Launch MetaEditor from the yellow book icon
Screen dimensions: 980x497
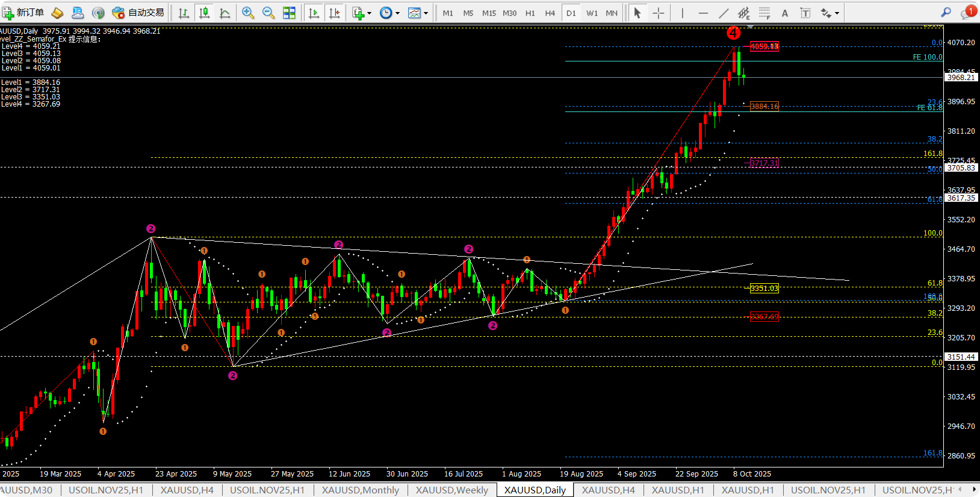click(x=57, y=13)
